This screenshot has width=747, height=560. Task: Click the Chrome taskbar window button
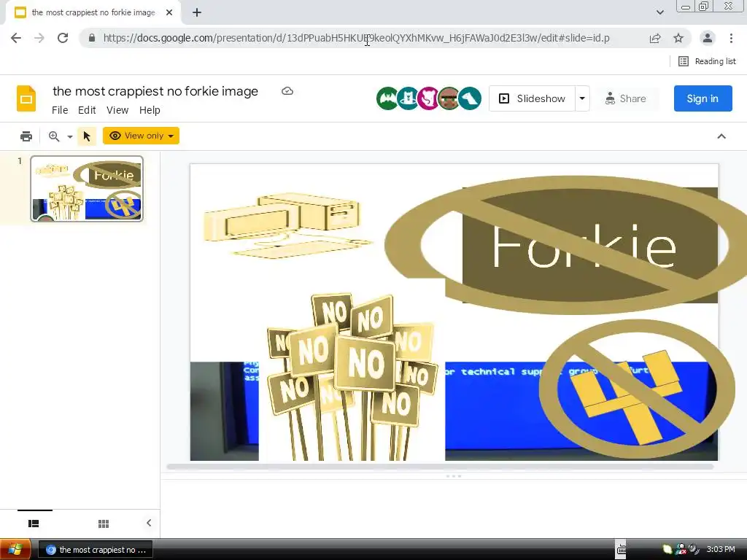[96, 550]
